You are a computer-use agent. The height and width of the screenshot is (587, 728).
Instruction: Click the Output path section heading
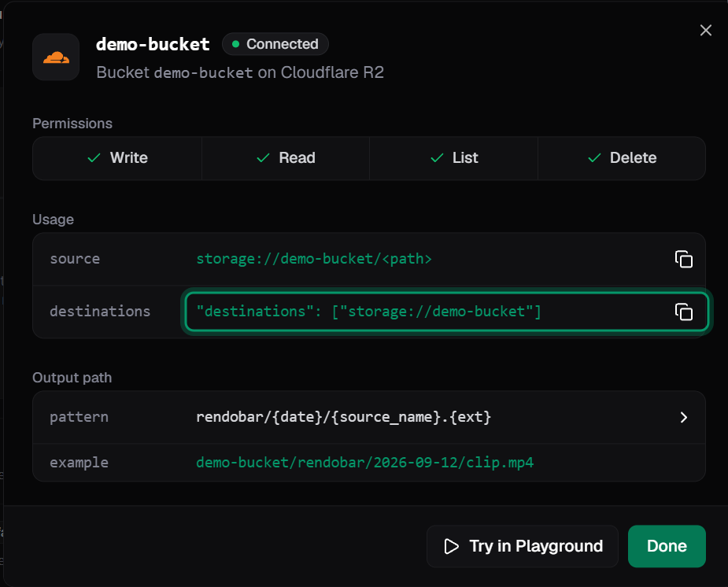coord(72,378)
